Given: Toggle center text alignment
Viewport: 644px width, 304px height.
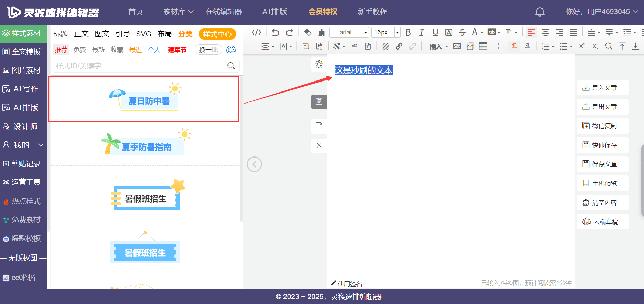Looking at the screenshot, I should point(545,32).
